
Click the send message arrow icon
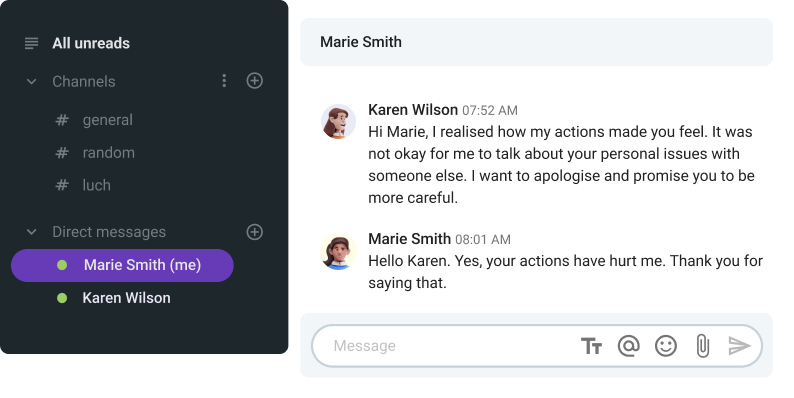tap(739, 346)
